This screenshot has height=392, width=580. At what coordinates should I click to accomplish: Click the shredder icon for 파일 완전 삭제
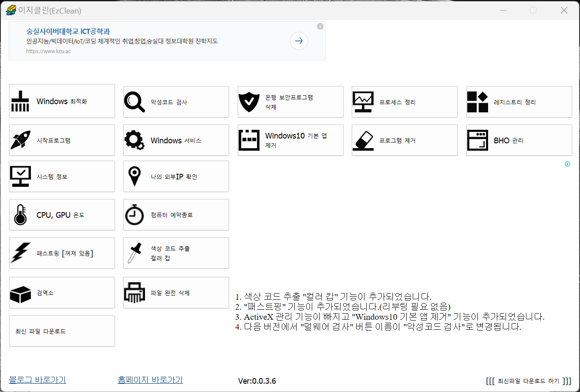coord(135,293)
